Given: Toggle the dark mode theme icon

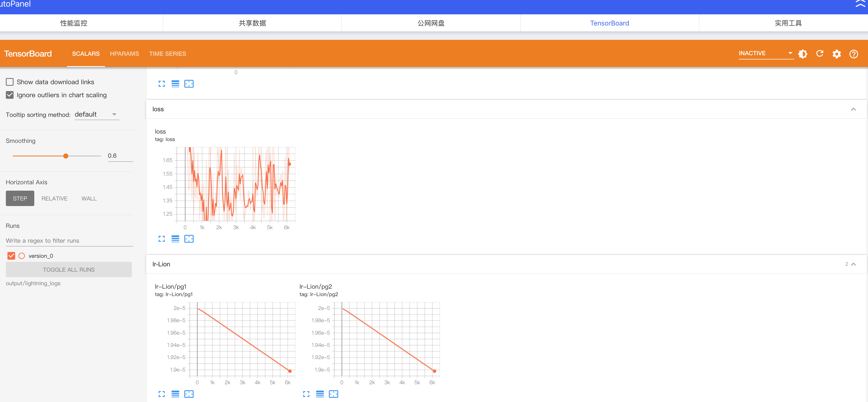Looking at the screenshot, I should click(x=803, y=54).
